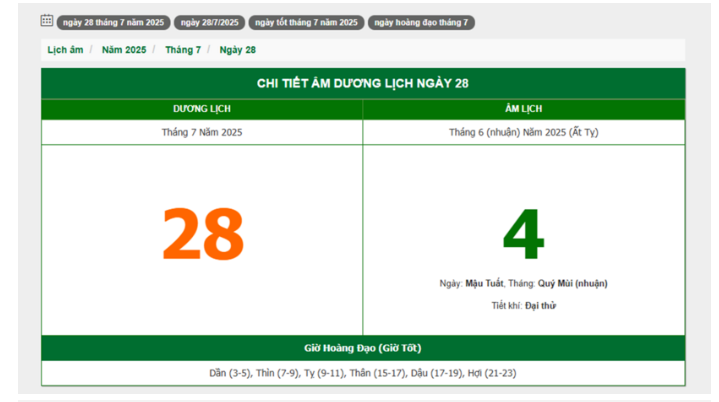
Task: Go to the 'Lịch âm' breadcrumb
Action: click(65, 50)
